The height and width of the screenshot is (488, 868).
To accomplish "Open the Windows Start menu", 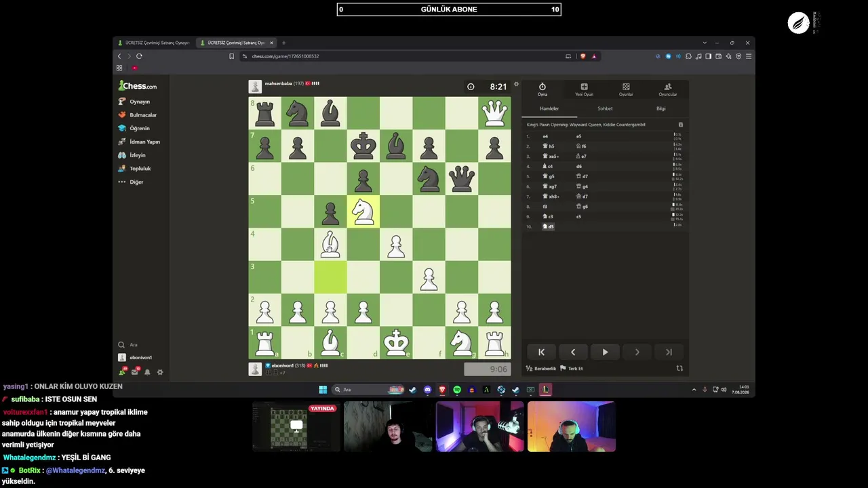I will (323, 390).
